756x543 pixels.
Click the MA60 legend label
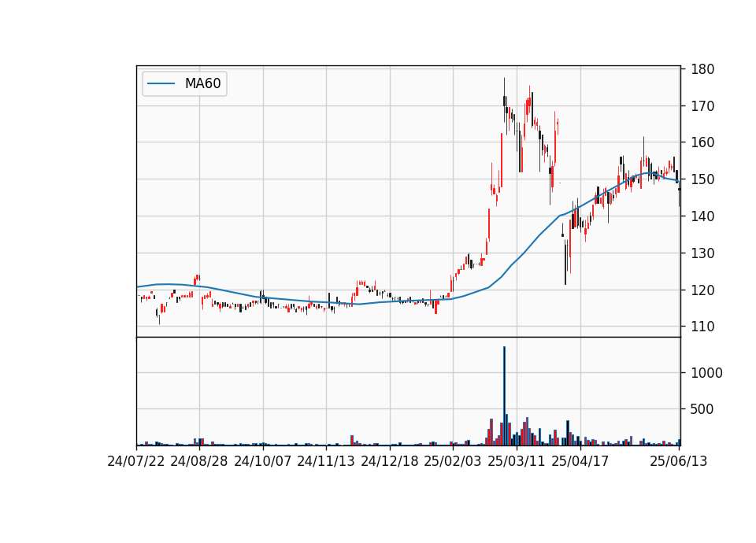202,83
